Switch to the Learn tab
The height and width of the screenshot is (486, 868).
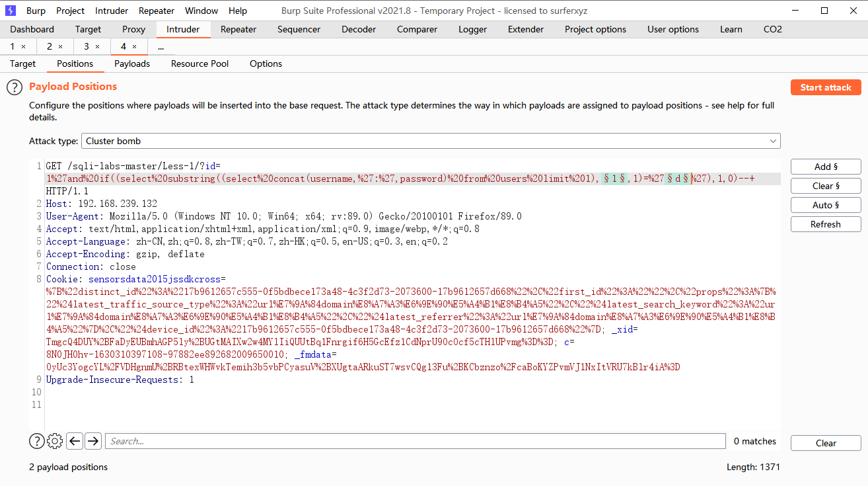(731, 29)
